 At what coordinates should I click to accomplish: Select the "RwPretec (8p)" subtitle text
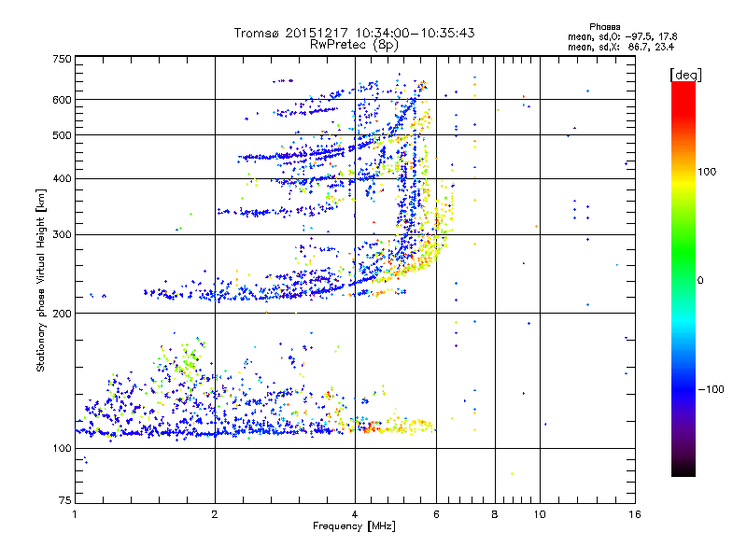point(354,45)
